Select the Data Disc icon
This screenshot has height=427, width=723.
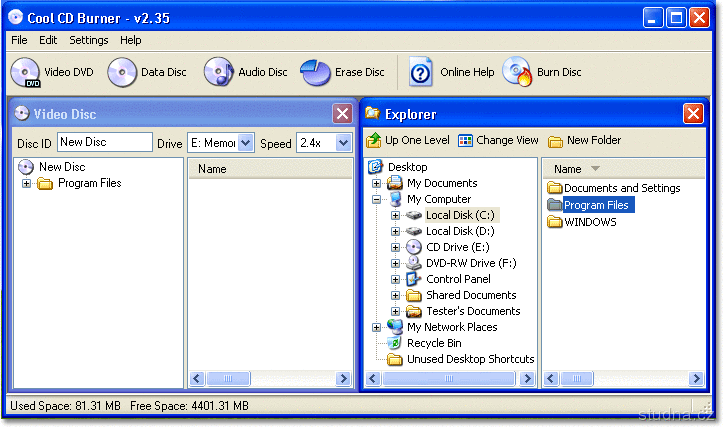click(122, 72)
